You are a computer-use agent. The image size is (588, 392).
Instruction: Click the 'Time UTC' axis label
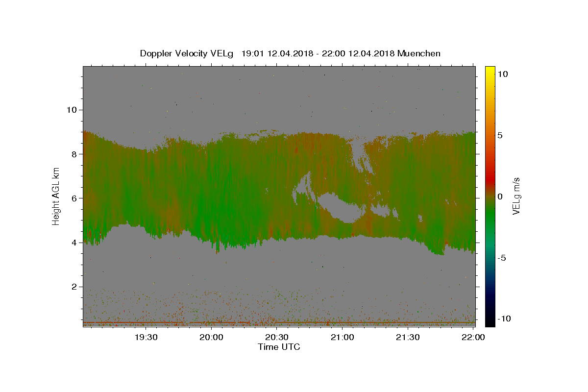(x=279, y=347)
